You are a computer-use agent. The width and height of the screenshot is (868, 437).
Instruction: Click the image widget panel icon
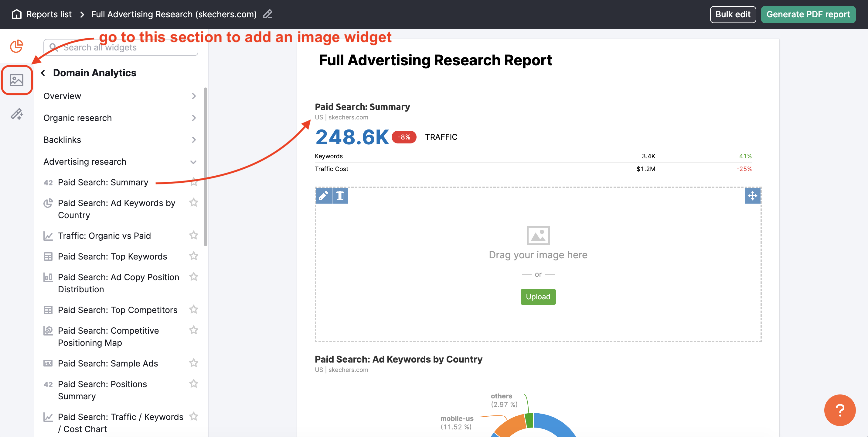16,79
